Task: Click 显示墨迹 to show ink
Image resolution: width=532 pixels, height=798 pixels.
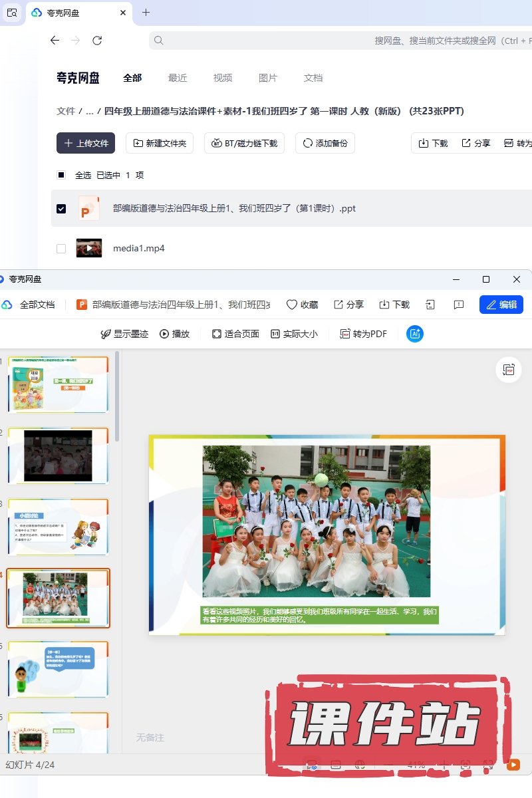Action: (124, 334)
